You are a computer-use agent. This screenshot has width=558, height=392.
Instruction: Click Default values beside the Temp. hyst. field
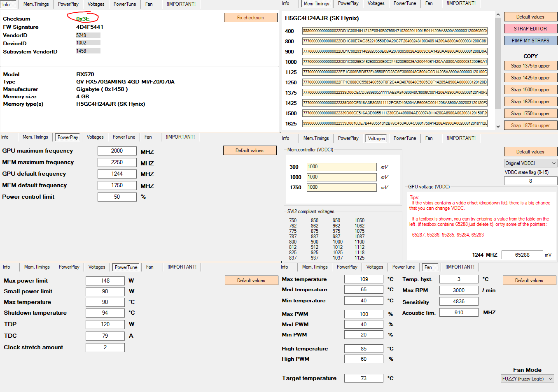pyautogui.click(x=529, y=281)
